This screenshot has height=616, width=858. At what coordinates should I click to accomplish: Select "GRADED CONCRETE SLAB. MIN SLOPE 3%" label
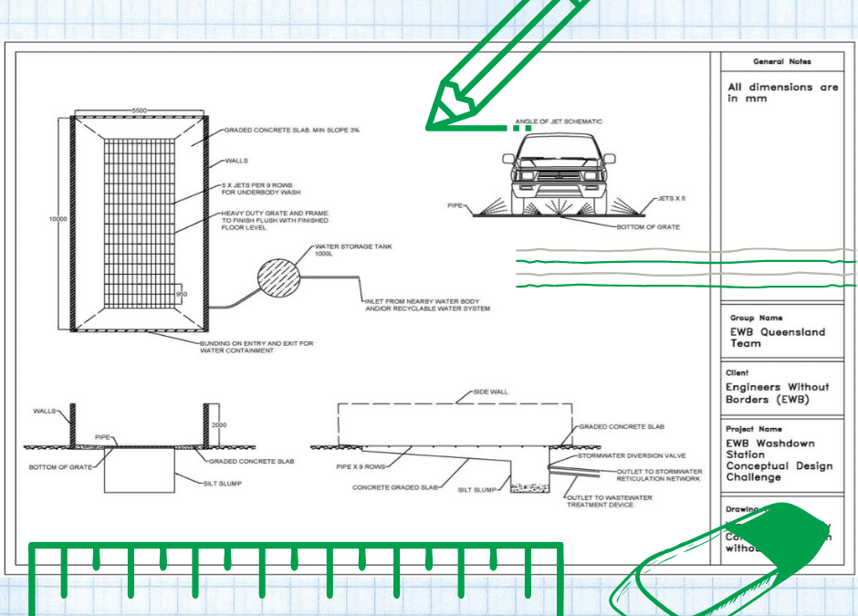pyautogui.click(x=292, y=131)
